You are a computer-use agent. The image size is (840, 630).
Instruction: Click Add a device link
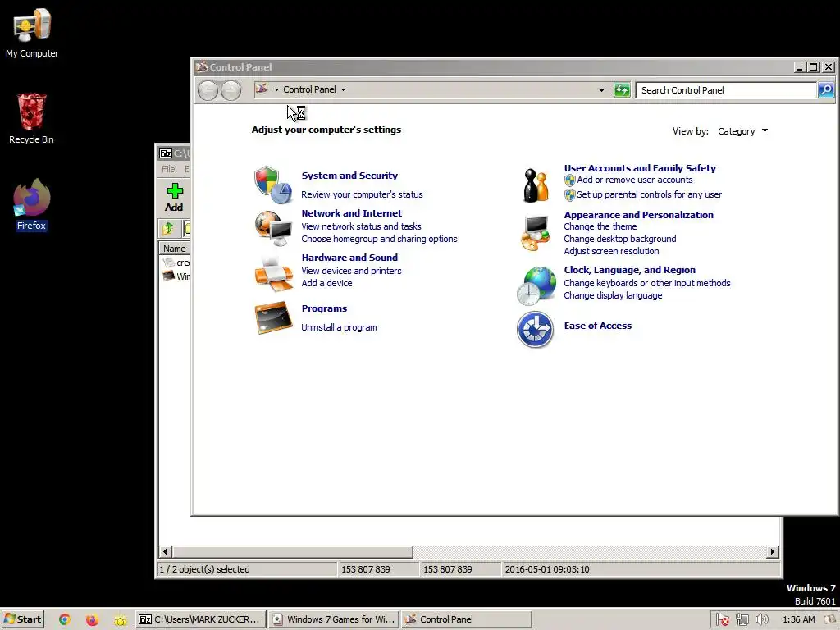click(326, 283)
